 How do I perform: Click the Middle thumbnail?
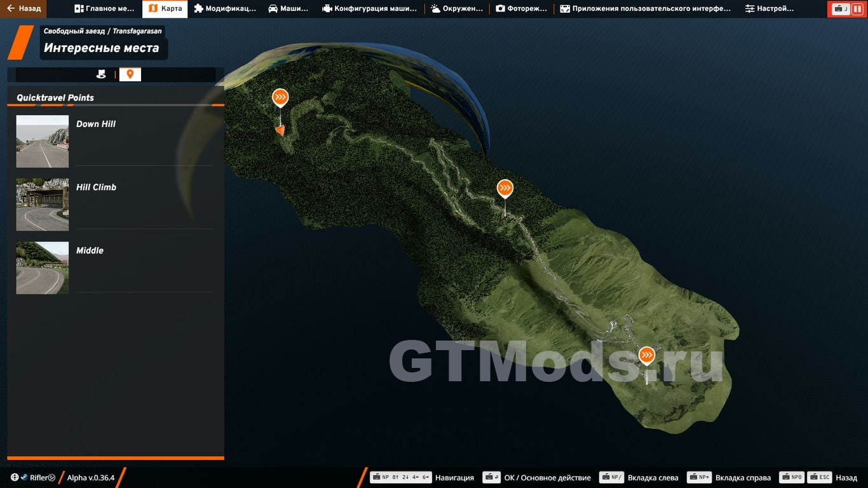pyautogui.click(x=43, y=268)
